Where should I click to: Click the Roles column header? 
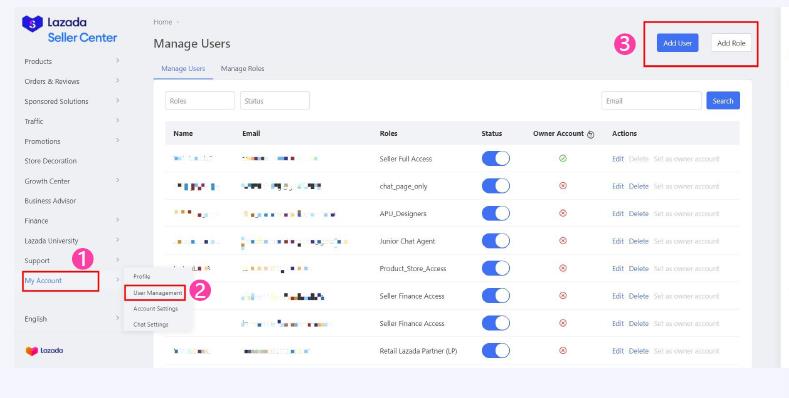pos(388,133)
